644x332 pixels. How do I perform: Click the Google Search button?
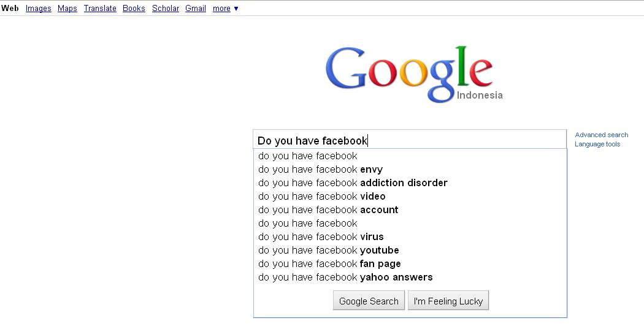tap(369, 301)
